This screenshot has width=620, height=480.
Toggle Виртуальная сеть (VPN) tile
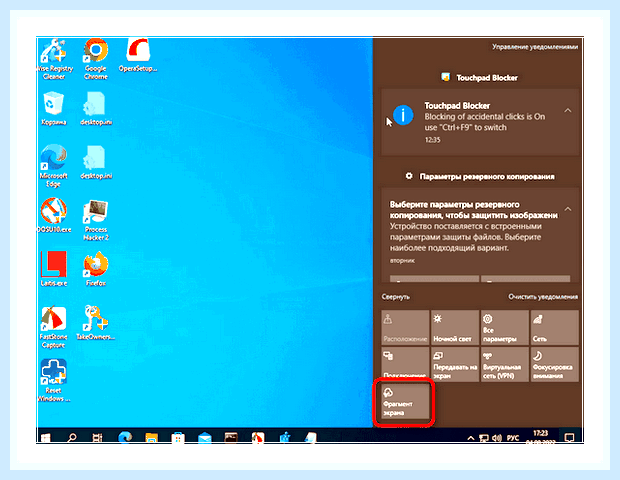505,364
